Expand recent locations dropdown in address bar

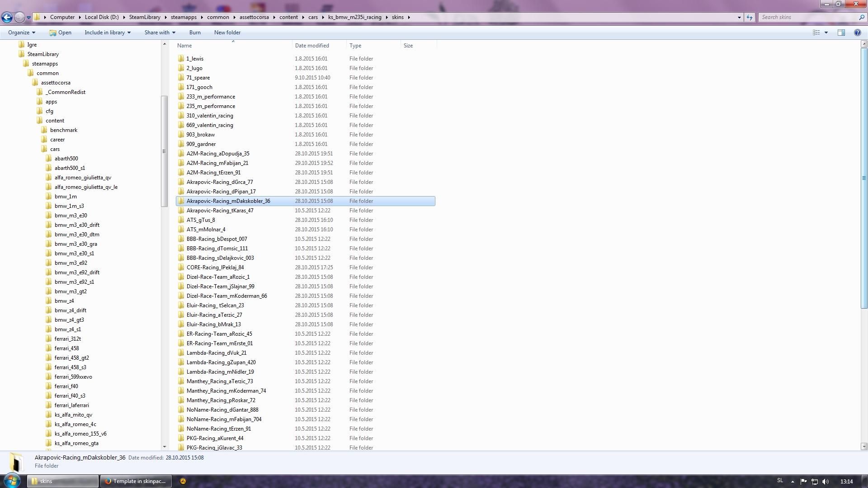28,17
